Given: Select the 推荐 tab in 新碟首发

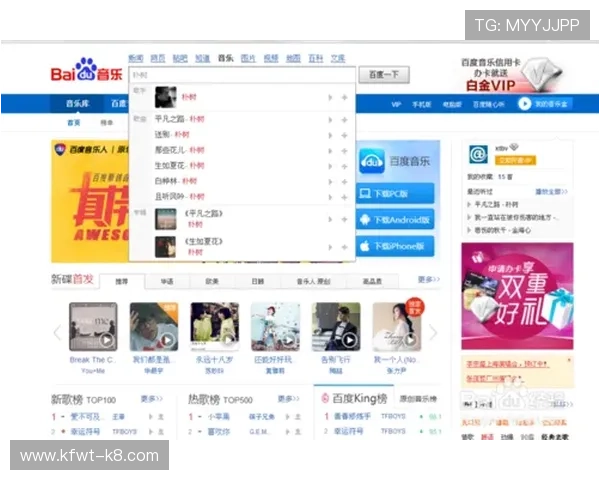Looking at the screenshot, I should [x=122, y=282].
